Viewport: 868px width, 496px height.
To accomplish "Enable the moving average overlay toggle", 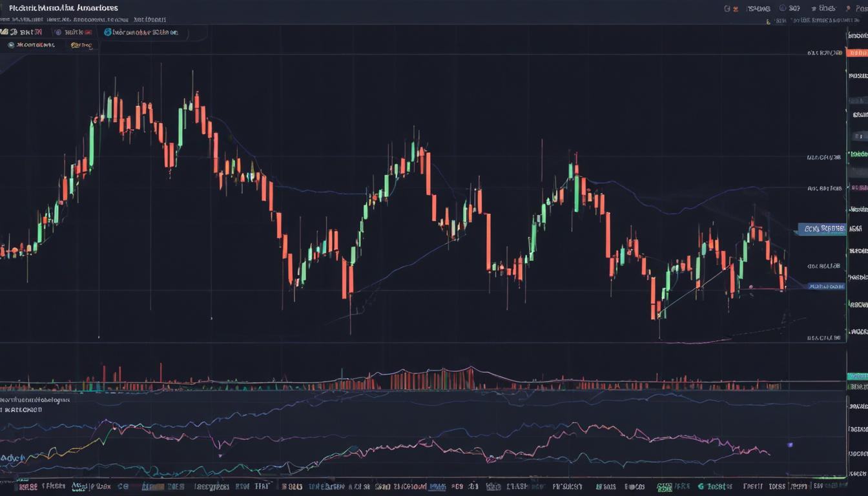I will (x=74, y=45).
